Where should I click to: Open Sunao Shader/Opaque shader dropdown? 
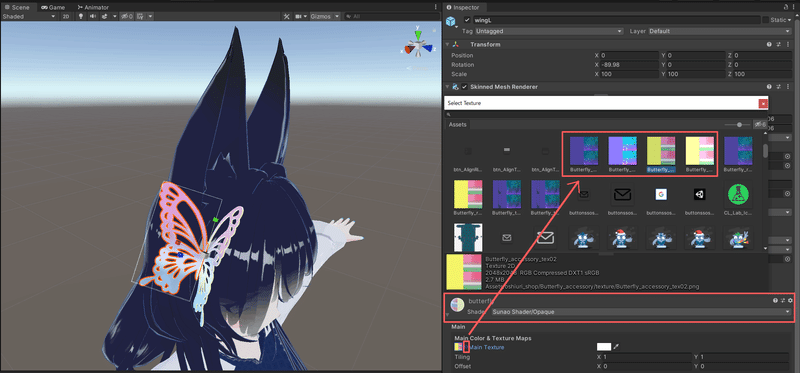click(x=640, y=312)
